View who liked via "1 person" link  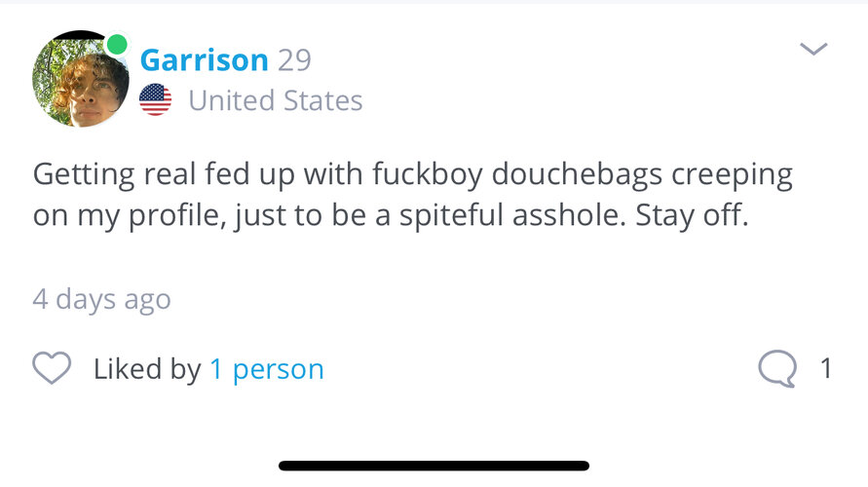click(267, 369)
